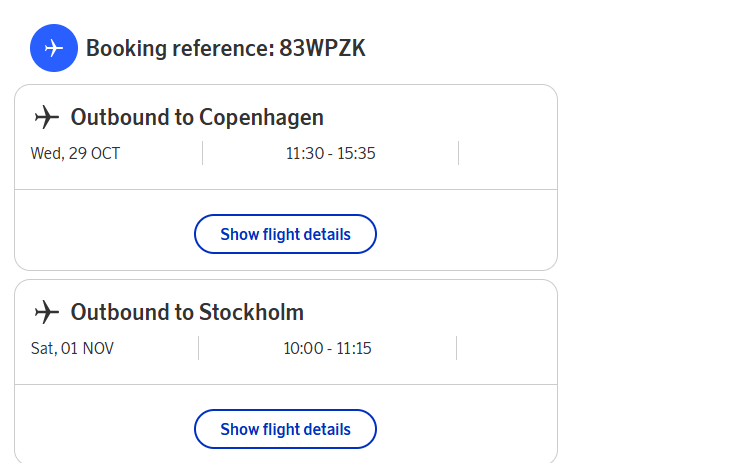Viewport: 743px width, 463px height.
Task: Show flight details for Stockholm flight
Action: tap(285, 429)
